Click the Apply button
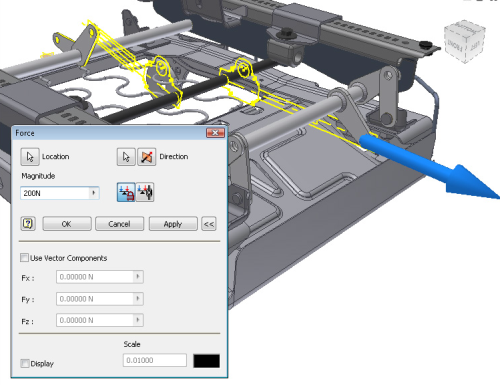Screen dimensions: 500x385 pyautogui.click(x=173, y=224)
